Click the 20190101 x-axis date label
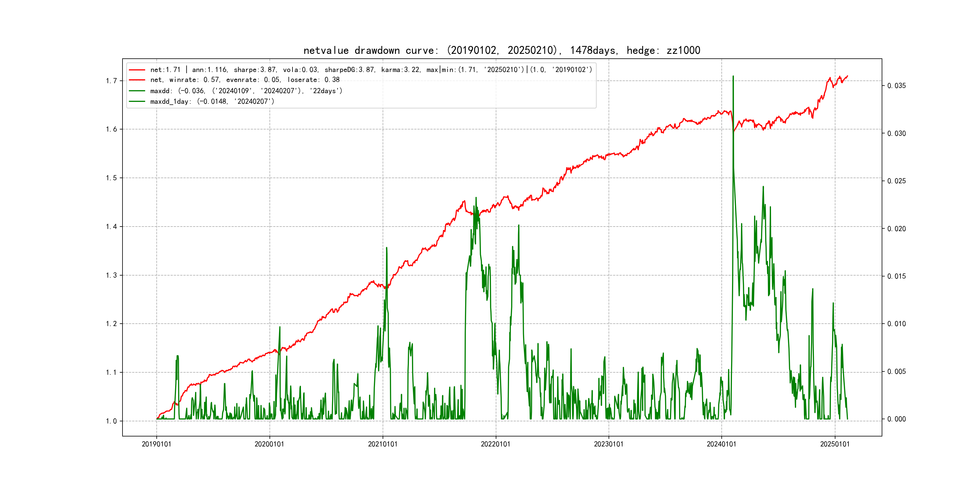 [x=156, y=444]
